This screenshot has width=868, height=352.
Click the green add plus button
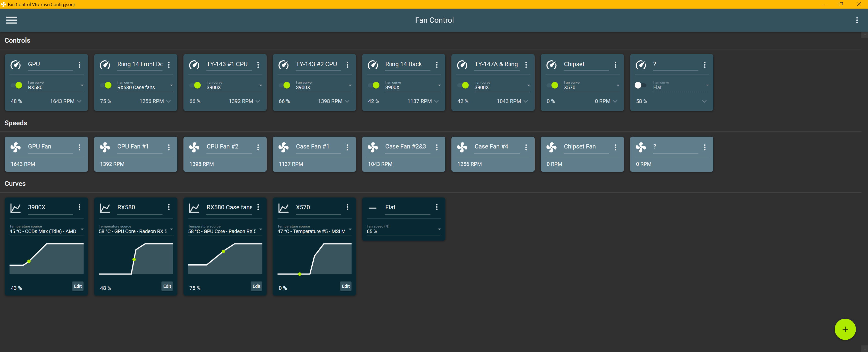845,329
